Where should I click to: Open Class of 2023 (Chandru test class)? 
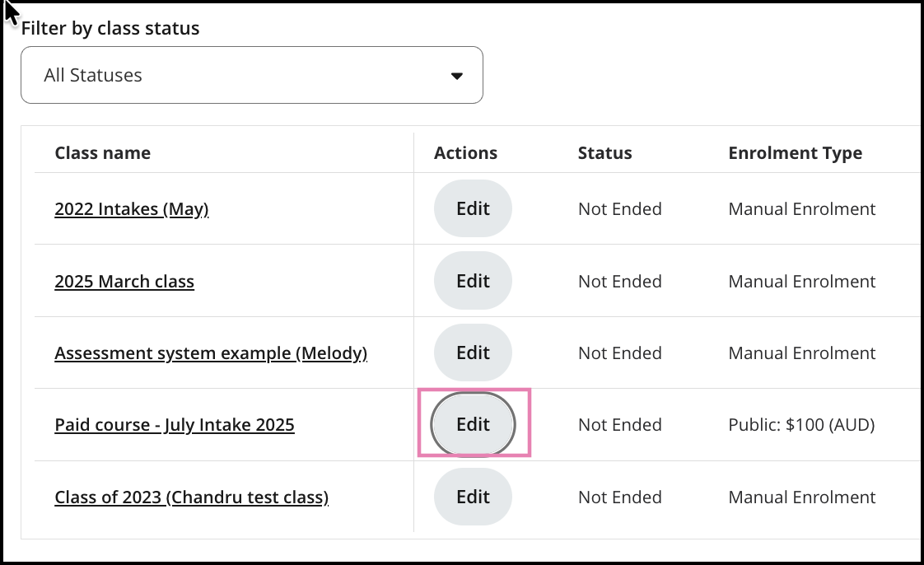192,497
